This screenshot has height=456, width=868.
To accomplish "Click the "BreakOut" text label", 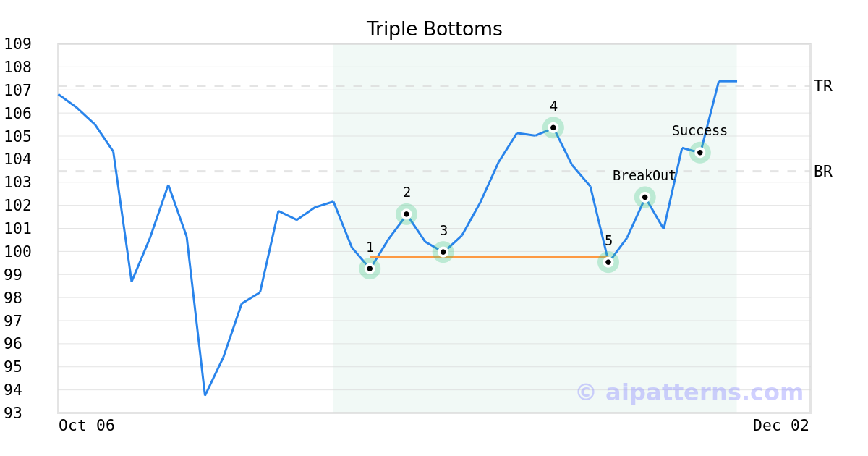I will 644,176.
